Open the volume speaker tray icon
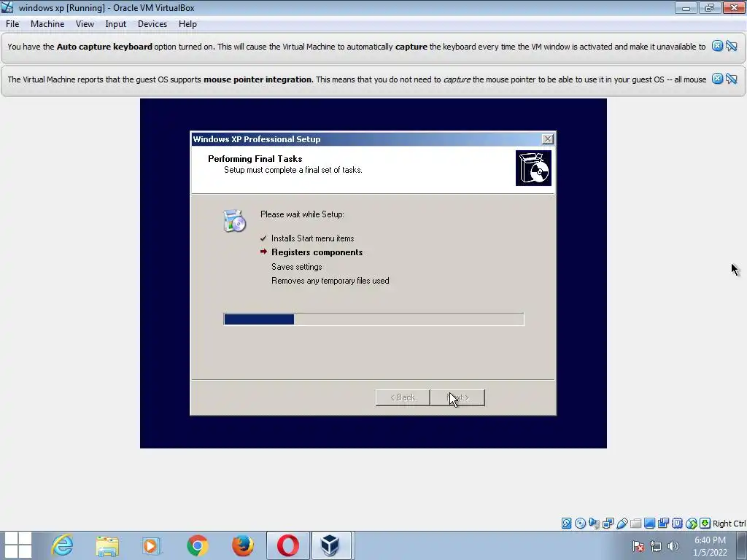Viewport: 747px width, 560px height. [673, 547]
